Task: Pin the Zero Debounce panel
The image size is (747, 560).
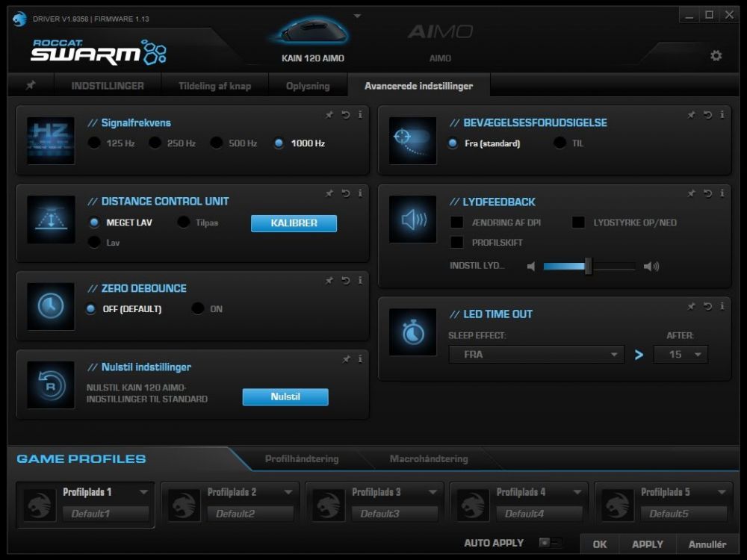Action: (329, 281)
